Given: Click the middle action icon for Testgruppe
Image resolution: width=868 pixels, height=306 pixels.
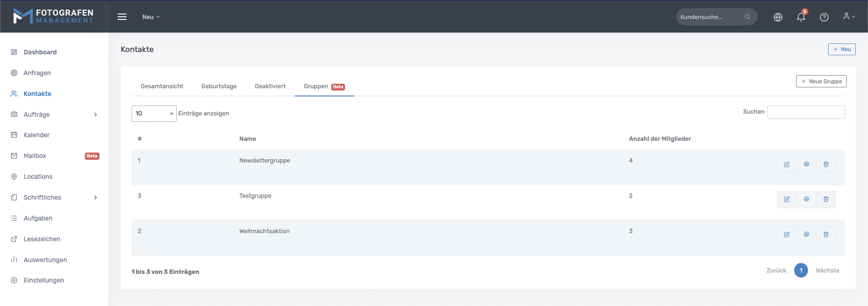Looking at the screenshot, I should pyautogui.click(x=806, y=199).
